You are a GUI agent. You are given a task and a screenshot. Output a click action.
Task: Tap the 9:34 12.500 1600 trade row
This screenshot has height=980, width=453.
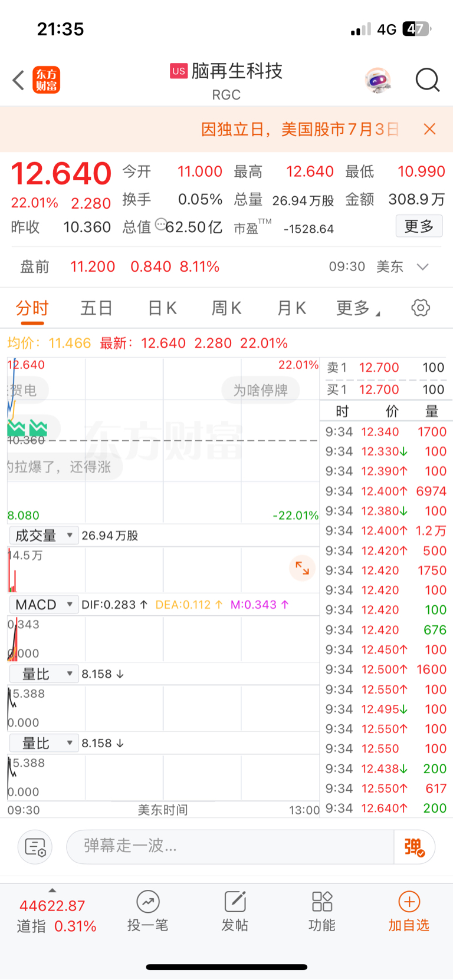pos(386,669)
